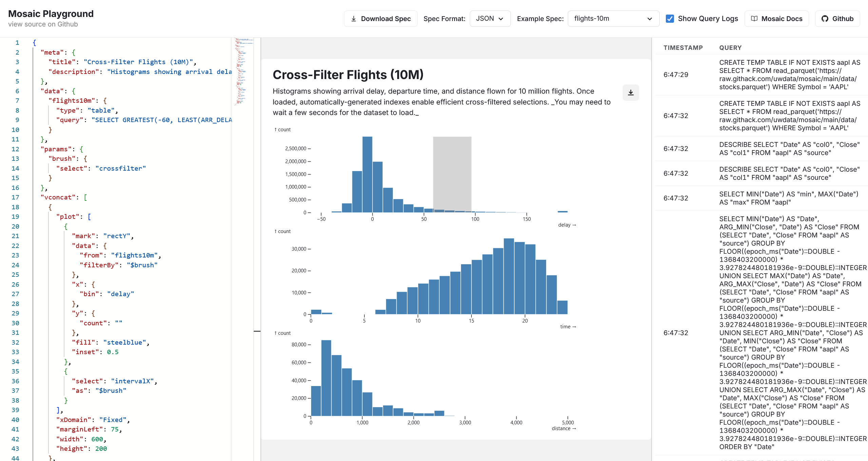The height and width of the screenshot is (461, 868).
Task: Click the code editor minimap thumbnail
Action: tap(243, 71)
